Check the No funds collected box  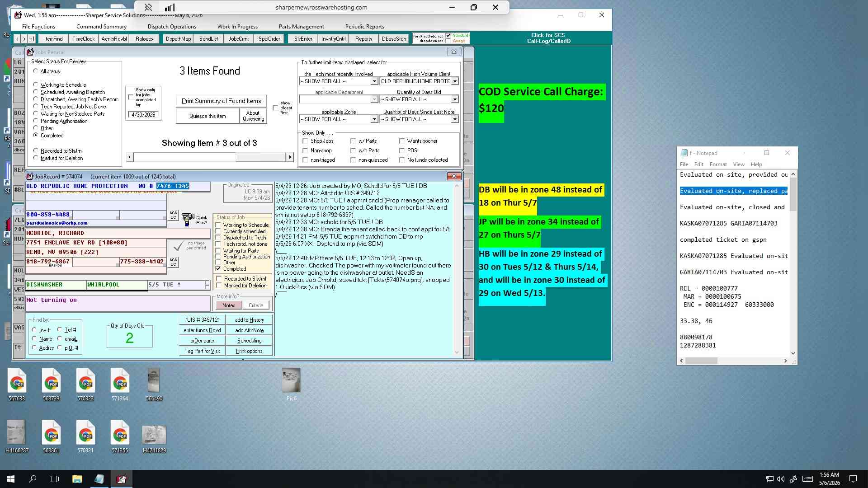(x=402, y=160)
